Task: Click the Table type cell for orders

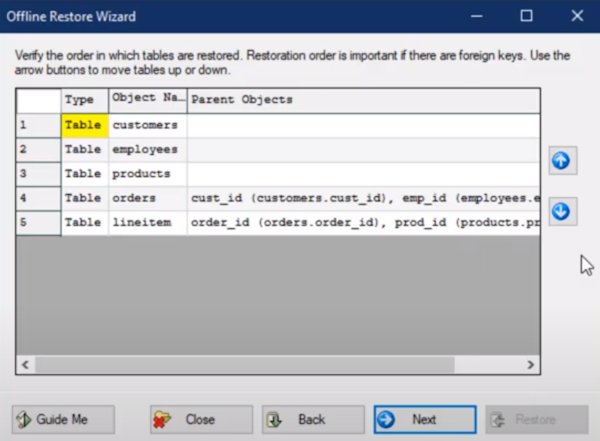Action: pos(85,198)
